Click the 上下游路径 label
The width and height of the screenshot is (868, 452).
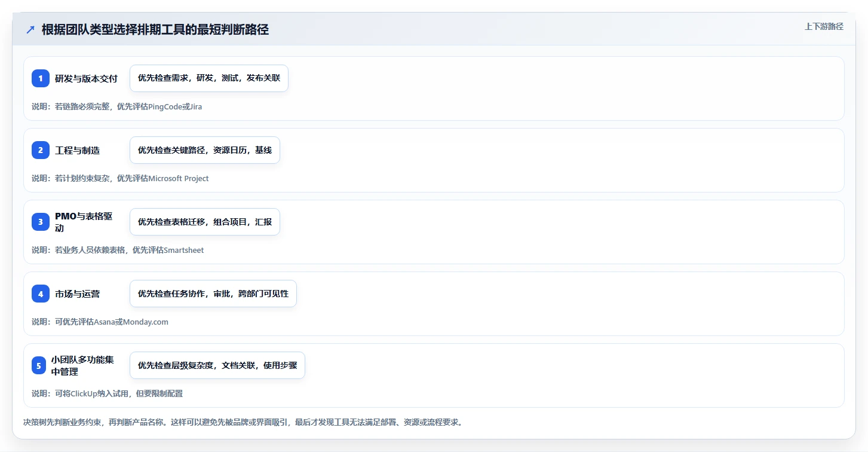pos(824,26)
